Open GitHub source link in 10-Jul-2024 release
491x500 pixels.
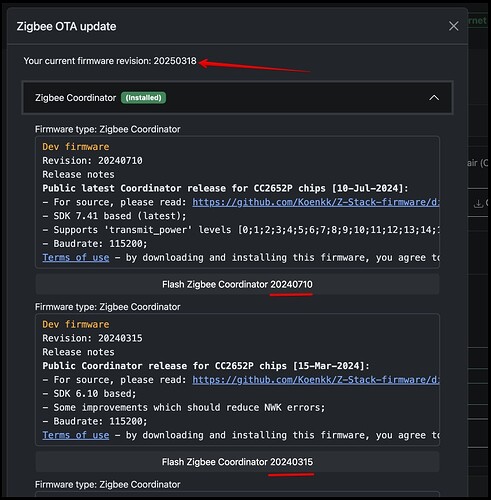click(316, 202)
